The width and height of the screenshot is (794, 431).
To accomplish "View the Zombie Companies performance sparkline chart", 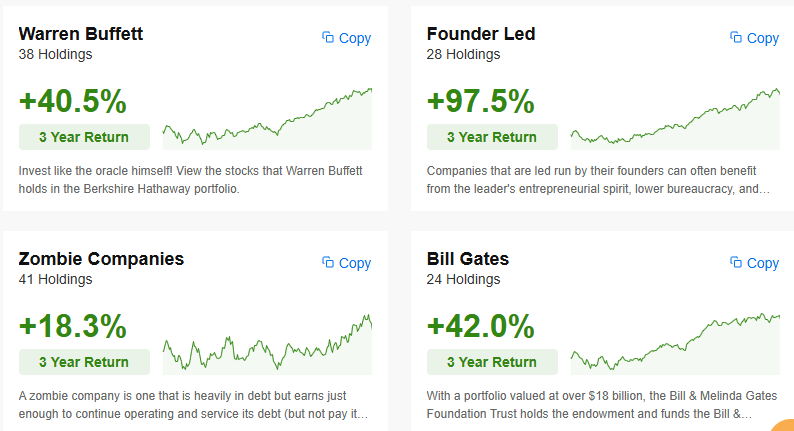I will (267, 344).
